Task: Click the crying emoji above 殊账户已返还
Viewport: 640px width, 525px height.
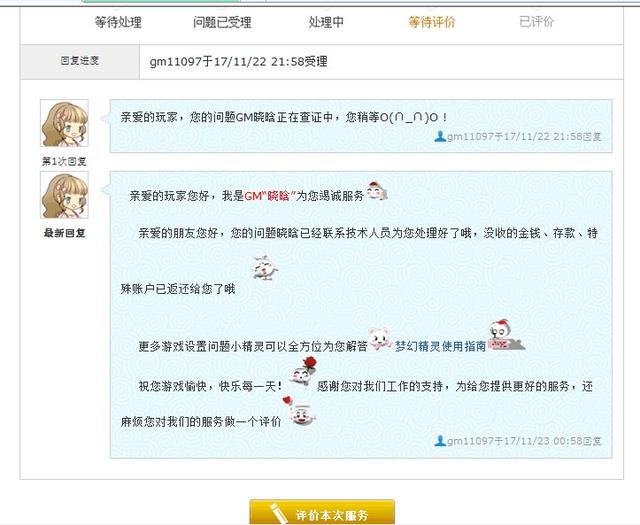Action: [264, 267]
